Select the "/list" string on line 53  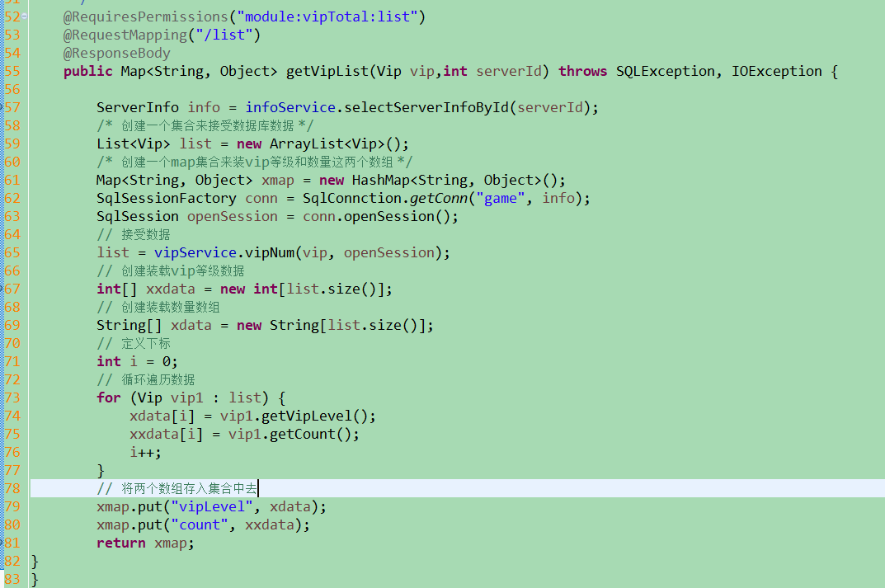pyautogui.click(x=224, y=35)
